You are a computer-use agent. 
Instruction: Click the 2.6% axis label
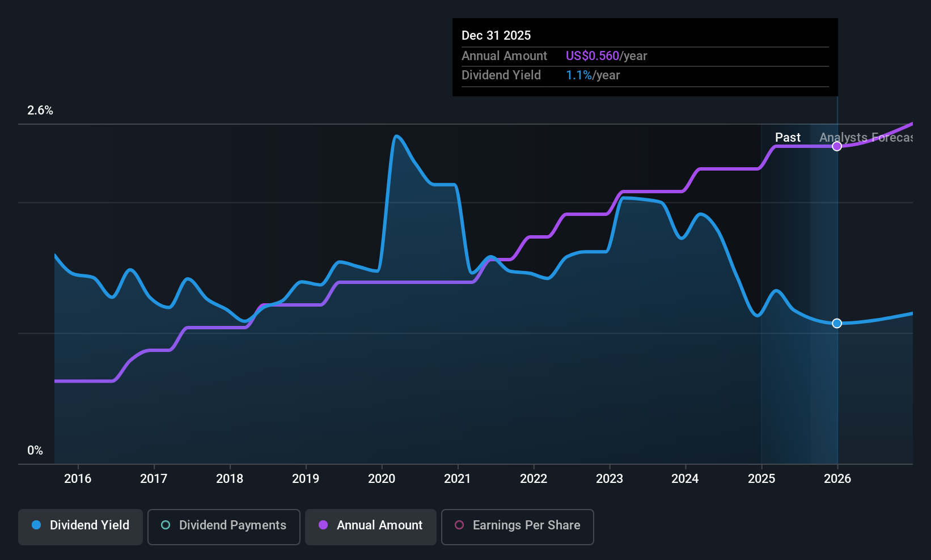(x=40, y=111)
